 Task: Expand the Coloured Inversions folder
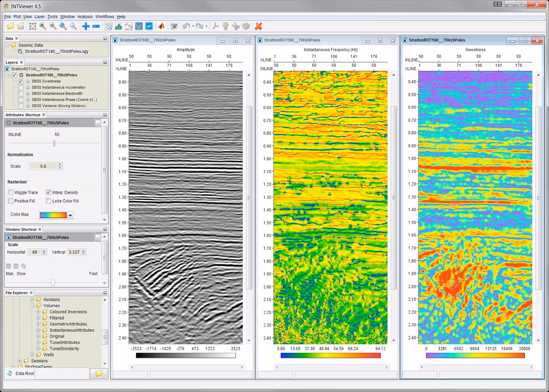tap(38, 312)
